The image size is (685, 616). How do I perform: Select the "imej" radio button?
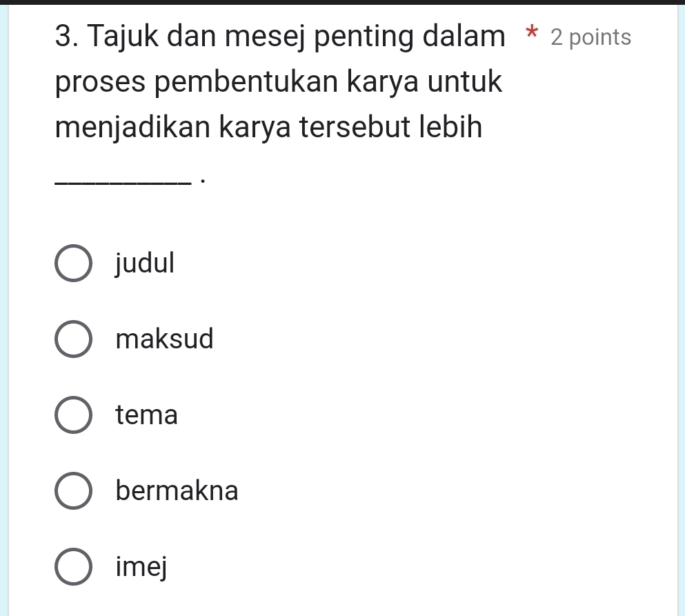(x=72, y=568)
